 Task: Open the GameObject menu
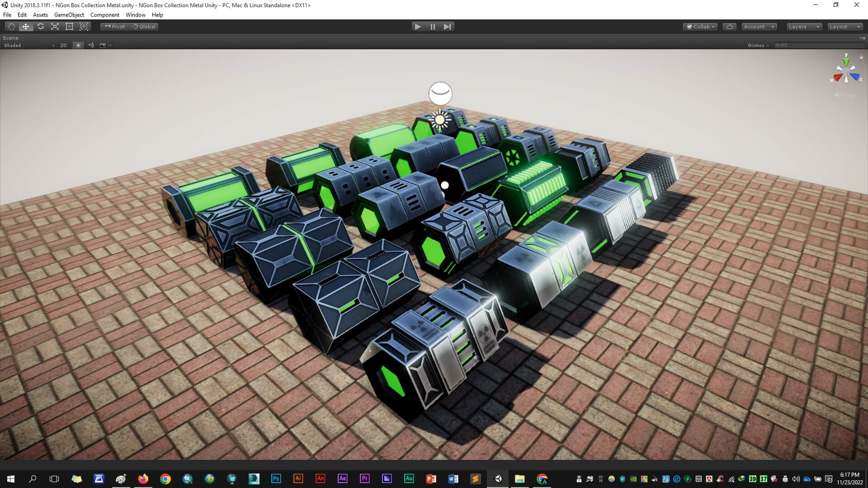[x=69, y=15]
